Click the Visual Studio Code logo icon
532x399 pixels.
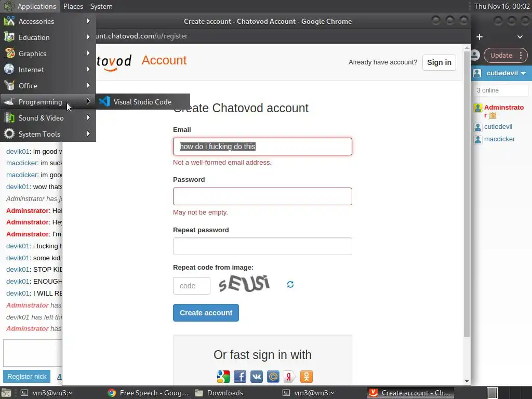[x=105, y=101]
